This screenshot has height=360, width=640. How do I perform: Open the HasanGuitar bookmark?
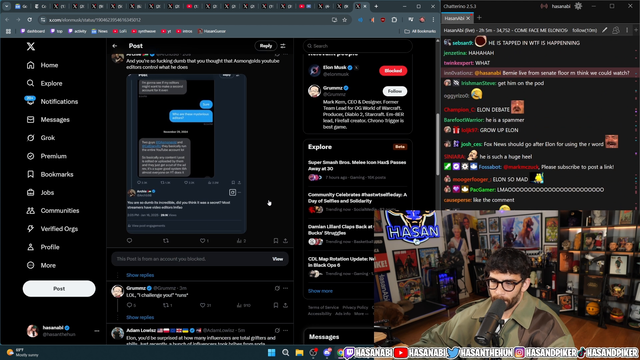tap(212, 31)
